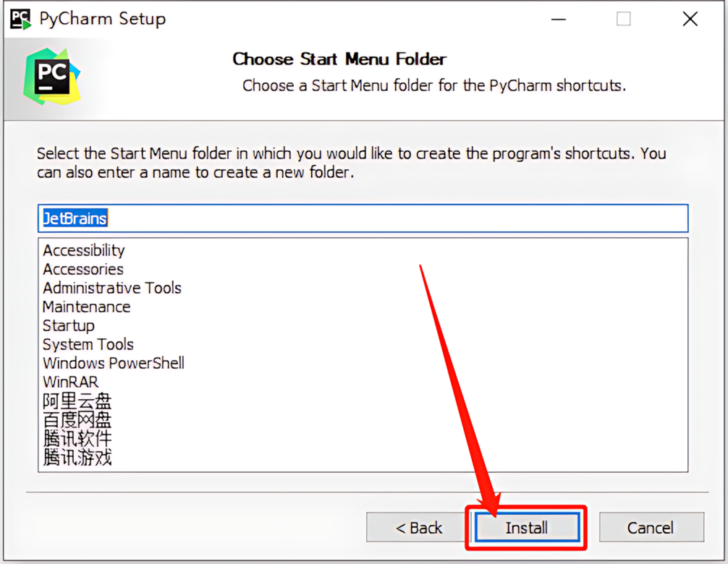Select 百度网盘 folder entry
The image size is (728, 564).
click(77, 420)
